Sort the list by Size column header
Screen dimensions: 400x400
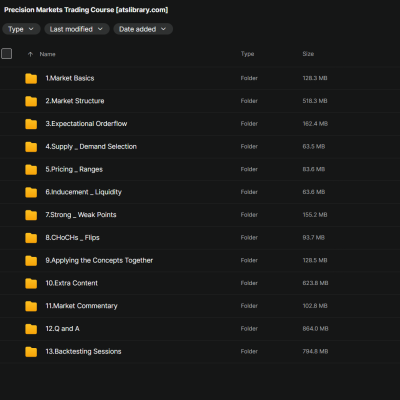coord(308,54)
